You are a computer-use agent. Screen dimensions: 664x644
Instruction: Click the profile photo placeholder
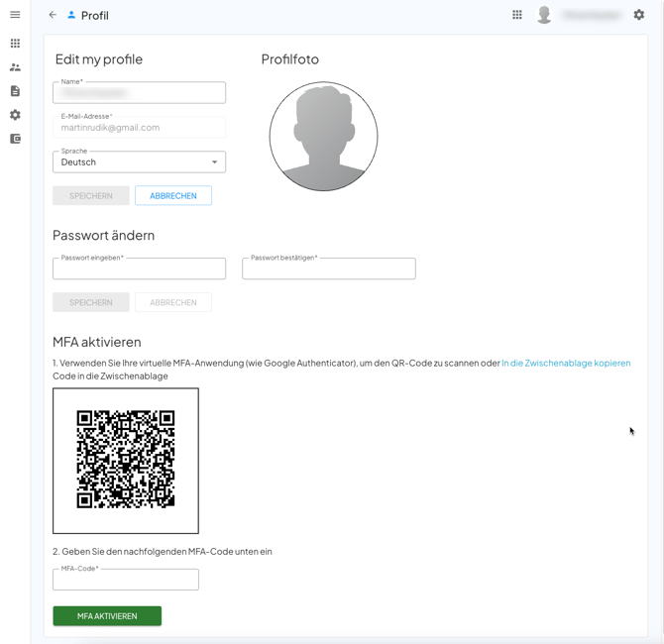[323, 137]
